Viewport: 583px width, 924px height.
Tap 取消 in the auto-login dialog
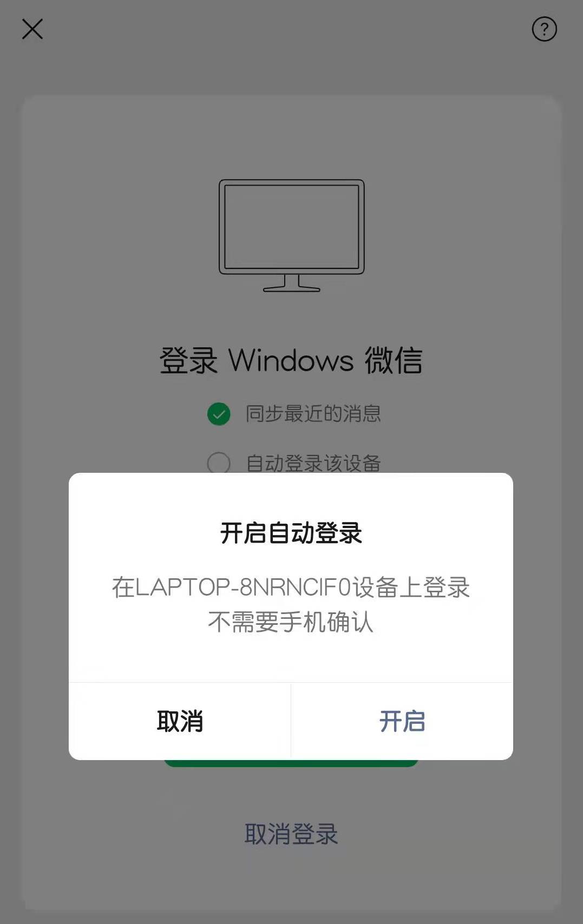click(x=180, y=721)
